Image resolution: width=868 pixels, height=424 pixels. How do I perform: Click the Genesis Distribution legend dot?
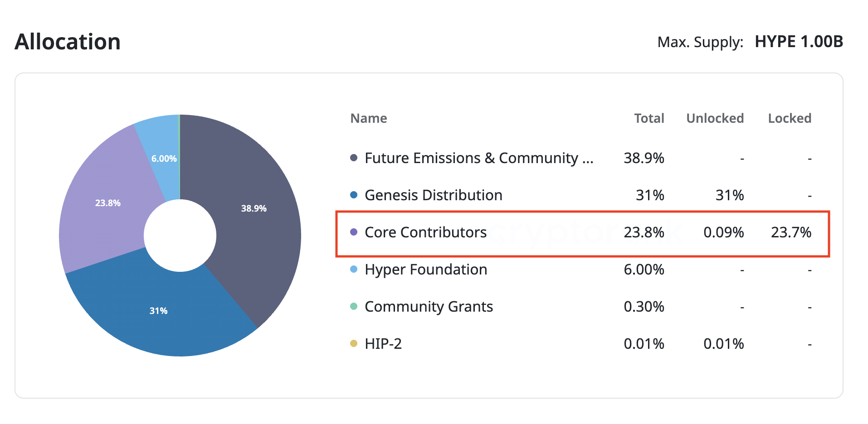point(354,195)
